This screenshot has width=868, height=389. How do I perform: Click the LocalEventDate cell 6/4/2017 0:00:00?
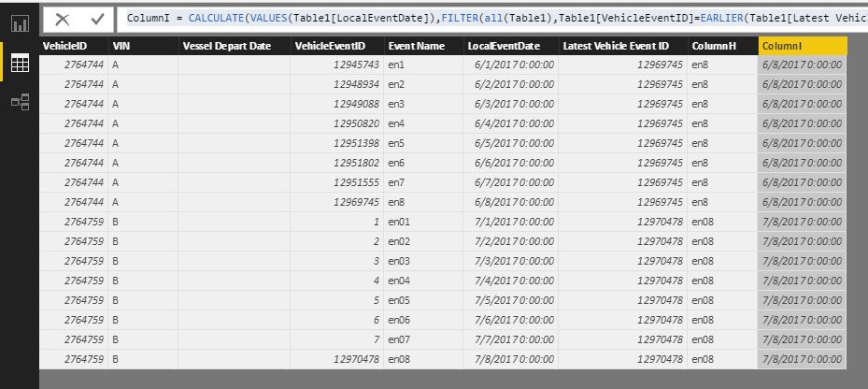pos(511,123)
